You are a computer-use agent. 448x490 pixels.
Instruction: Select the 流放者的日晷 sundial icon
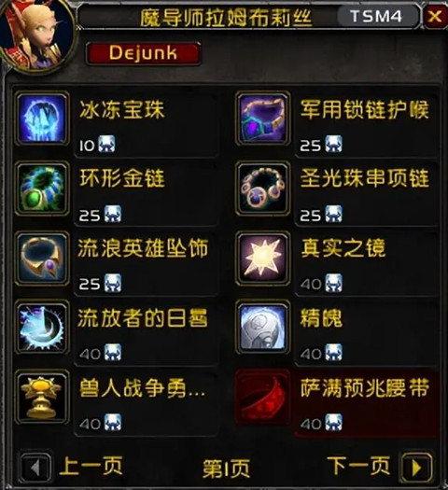[42, 328]
